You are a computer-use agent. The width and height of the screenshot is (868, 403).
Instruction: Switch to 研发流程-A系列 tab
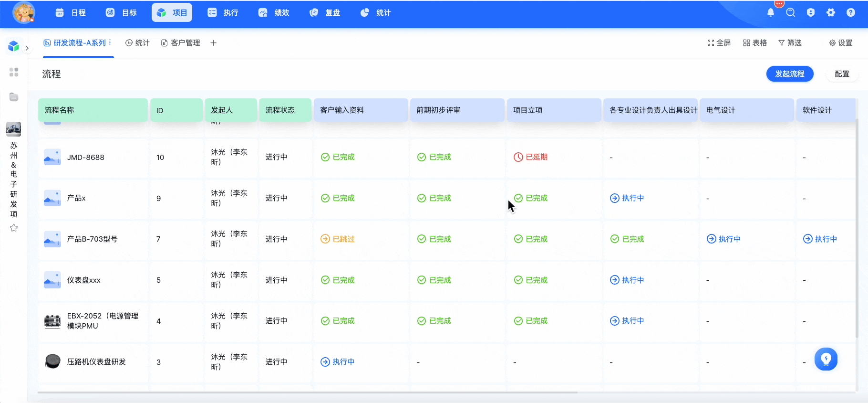[x=75, y=43]
